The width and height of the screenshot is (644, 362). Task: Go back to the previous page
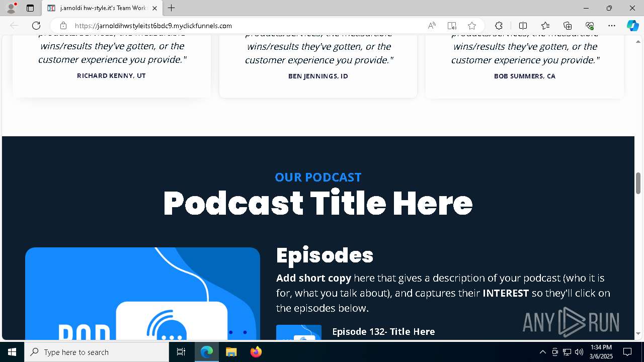click(x=14, y=26)
